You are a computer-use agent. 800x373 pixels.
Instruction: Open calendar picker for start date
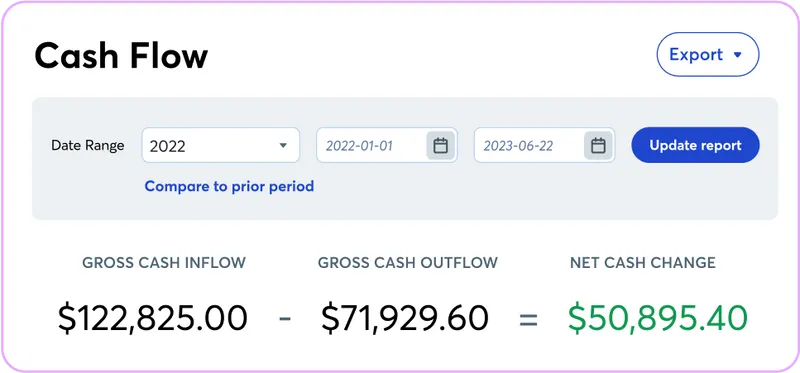[x=440, y=145]
